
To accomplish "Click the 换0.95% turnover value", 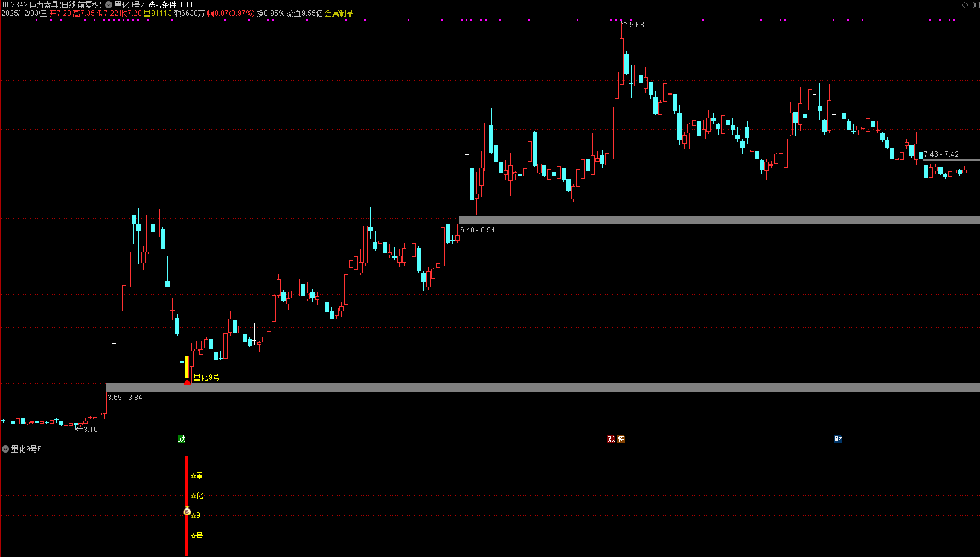I will point(271,13).
